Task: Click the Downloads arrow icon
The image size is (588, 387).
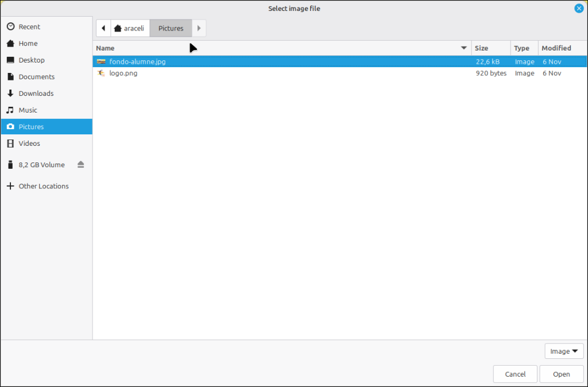Action: pos(10,94)
